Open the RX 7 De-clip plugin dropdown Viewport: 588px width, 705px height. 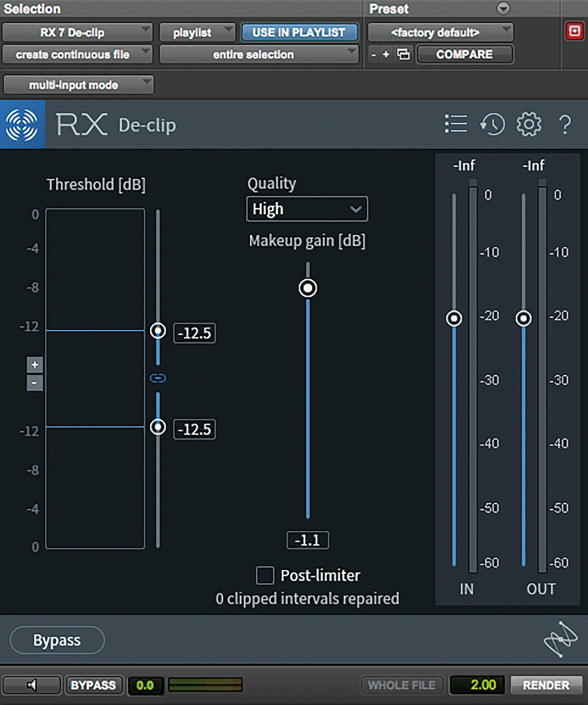77,32
